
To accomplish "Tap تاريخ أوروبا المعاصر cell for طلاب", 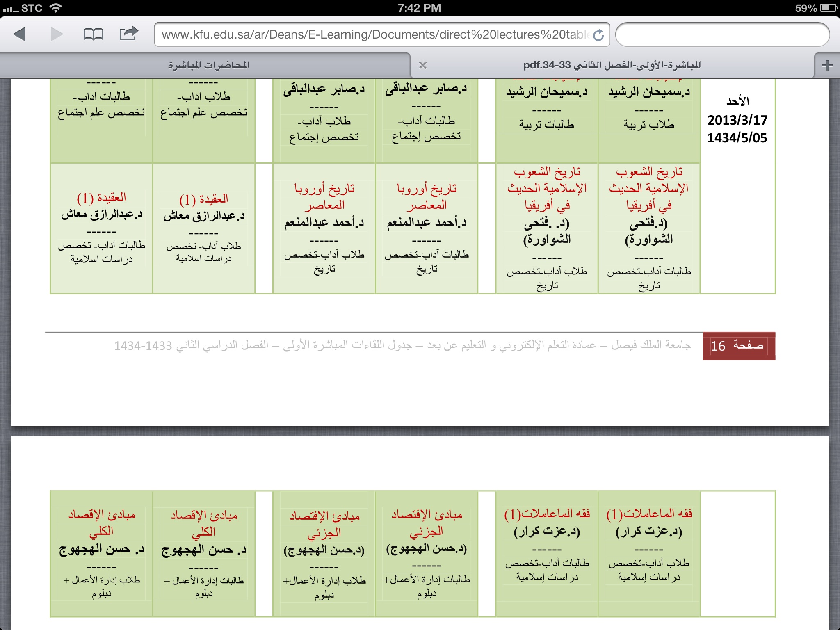I will (x=324, y=228).
